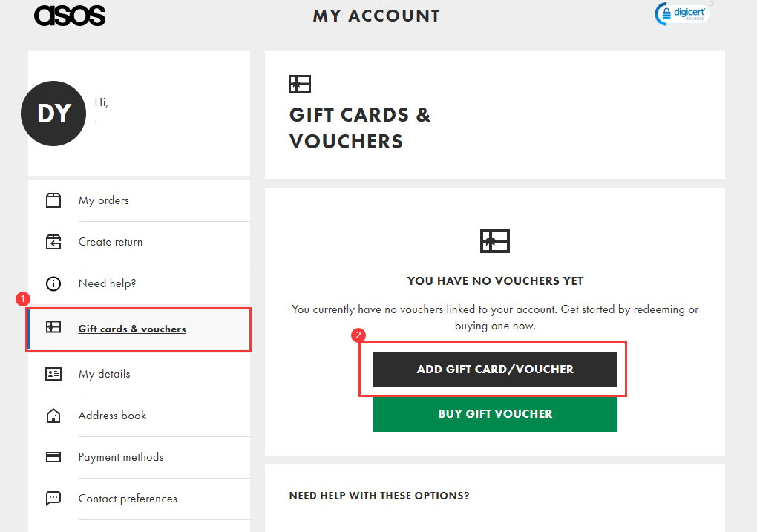Click the ASOS logo

pos(70,15)
